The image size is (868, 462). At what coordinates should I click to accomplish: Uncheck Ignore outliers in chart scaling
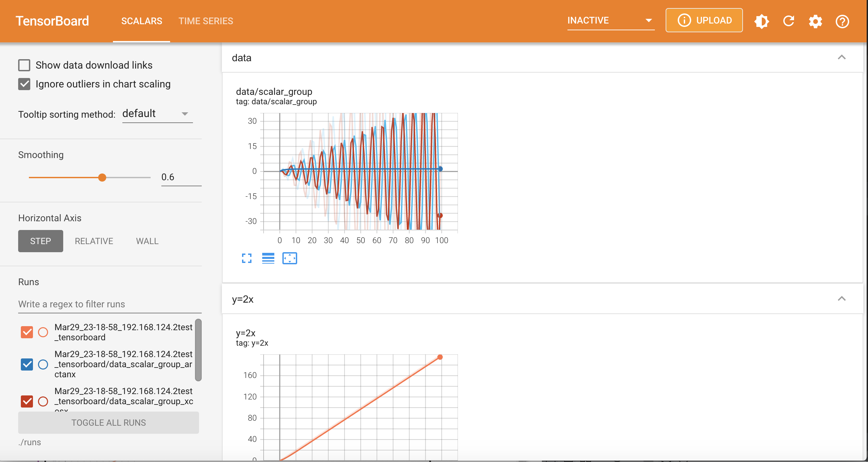pos(24,84)
